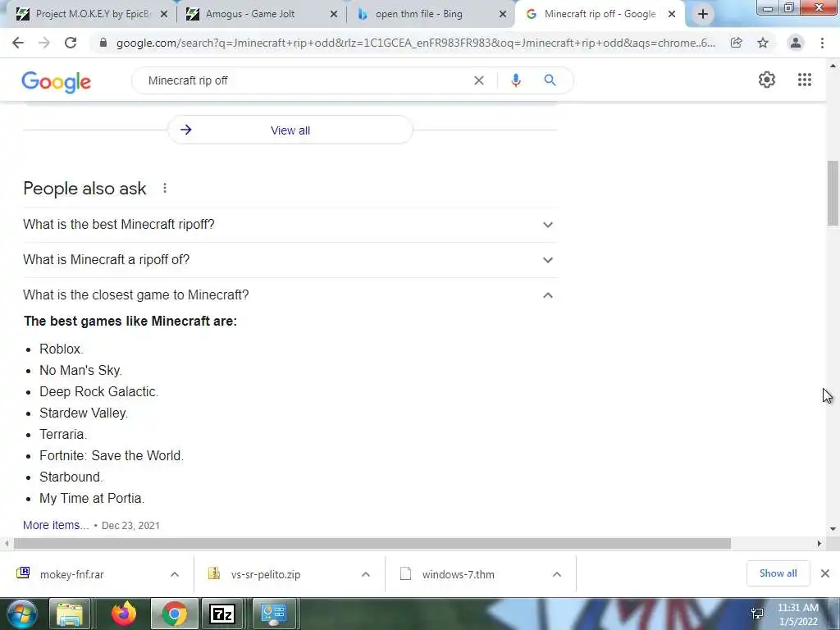Clear the Google search box
This screenshot has width=840, height=630.
(x=479, y=80)
